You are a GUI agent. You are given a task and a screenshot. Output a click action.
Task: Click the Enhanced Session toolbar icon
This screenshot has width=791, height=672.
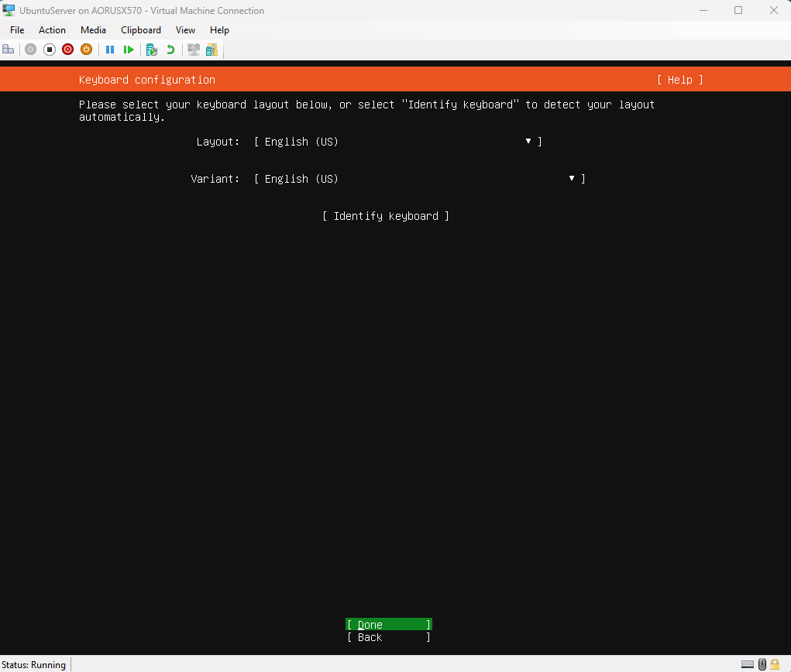pyautogui.click(x=193, y=50)
